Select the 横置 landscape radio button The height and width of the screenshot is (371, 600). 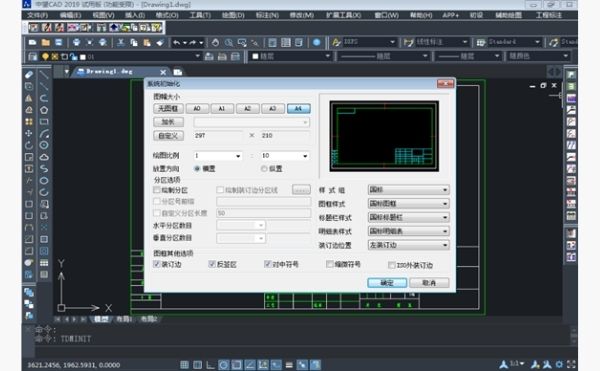[197, 169]
